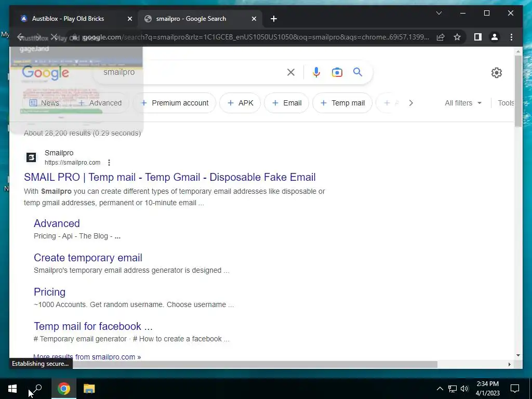The width and height of the screenshot is (532, 399).
Task: Open a new Chrome tab
Action: 274,19
